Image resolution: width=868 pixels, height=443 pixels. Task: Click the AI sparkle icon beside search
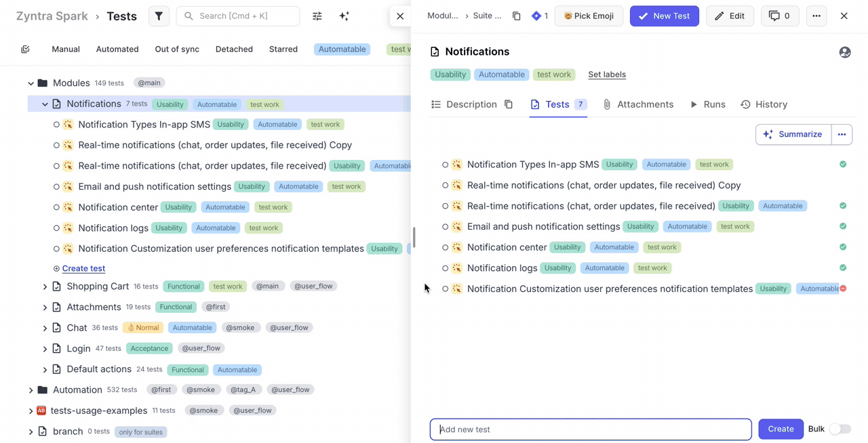coord(344,16)
